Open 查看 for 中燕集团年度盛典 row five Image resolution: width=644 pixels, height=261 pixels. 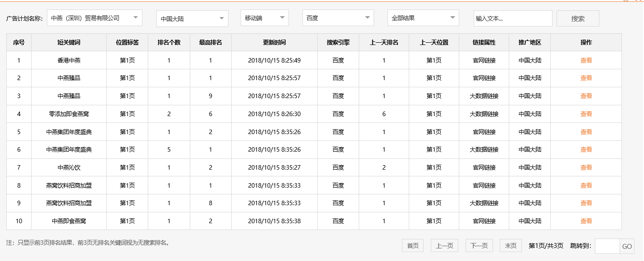point(586,131)
